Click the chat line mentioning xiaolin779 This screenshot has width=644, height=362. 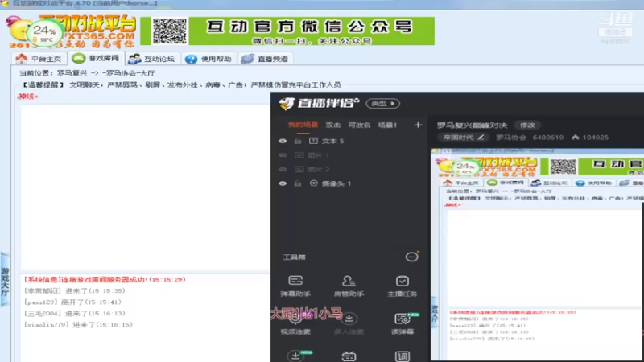tap(78, 325)
